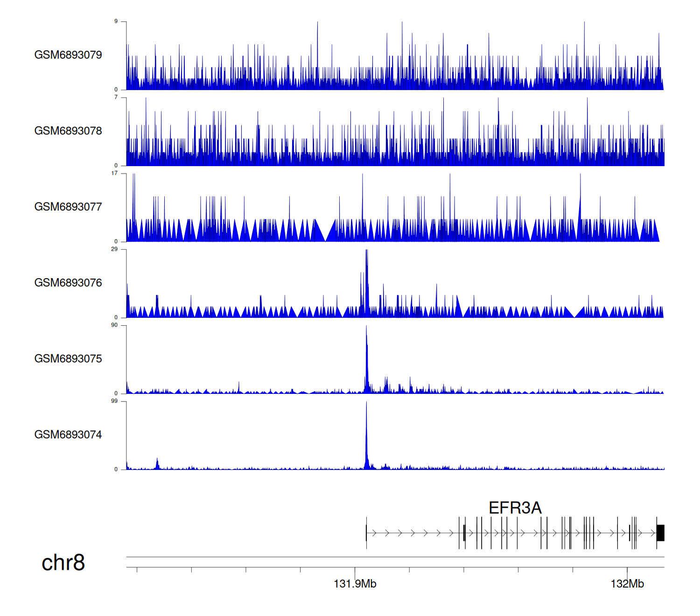Click the EFR3A gene name label
This screenshot has width=700, height=616.
coord(515,508)
